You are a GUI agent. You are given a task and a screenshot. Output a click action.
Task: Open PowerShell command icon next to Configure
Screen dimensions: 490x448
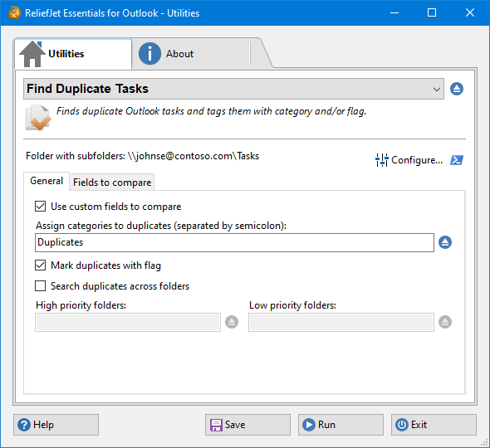point(457,160)
